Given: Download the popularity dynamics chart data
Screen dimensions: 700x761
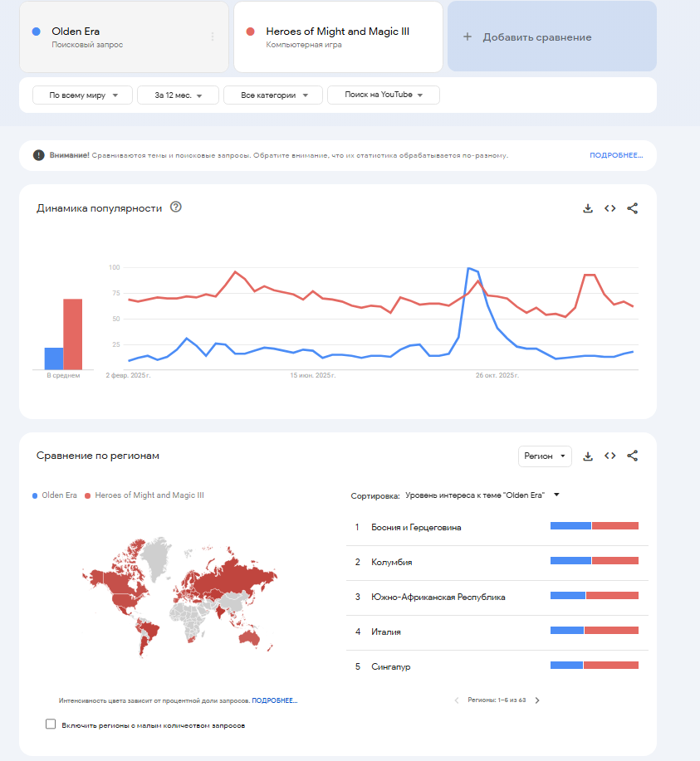Looking at the screenshot, I should (588, 208).
